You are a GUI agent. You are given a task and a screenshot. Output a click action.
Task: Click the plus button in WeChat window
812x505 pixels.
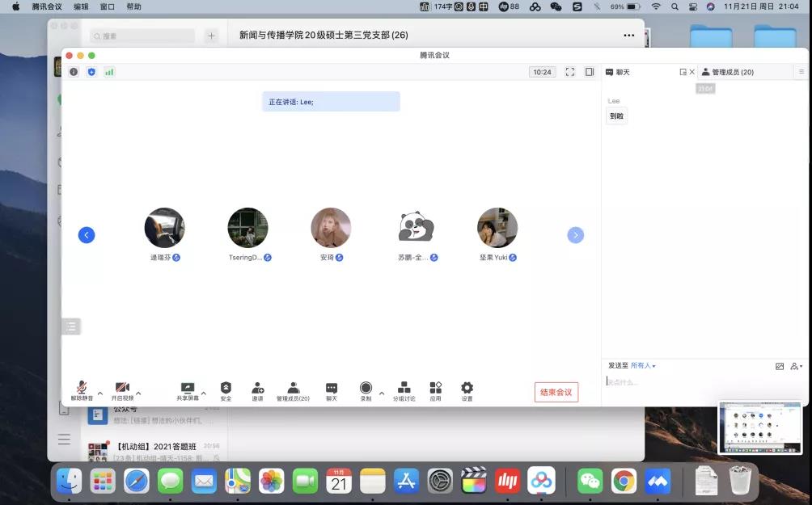(x=211, y=36)
